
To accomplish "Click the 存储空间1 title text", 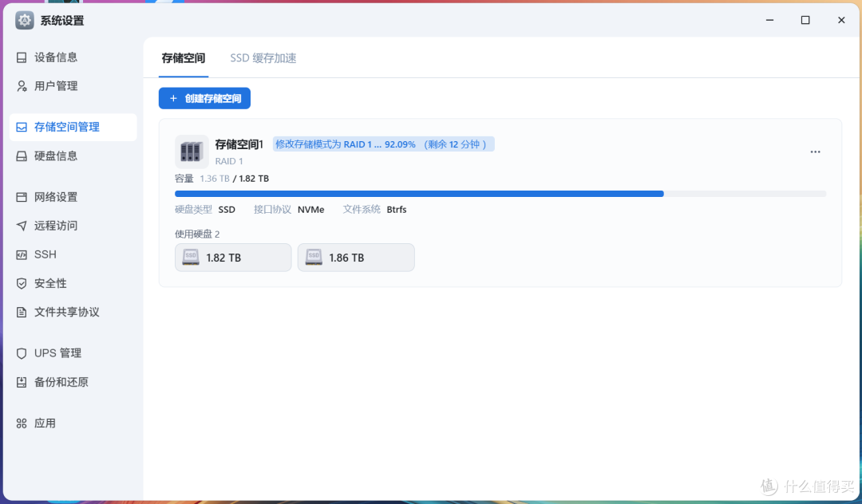I will (239, 144).
